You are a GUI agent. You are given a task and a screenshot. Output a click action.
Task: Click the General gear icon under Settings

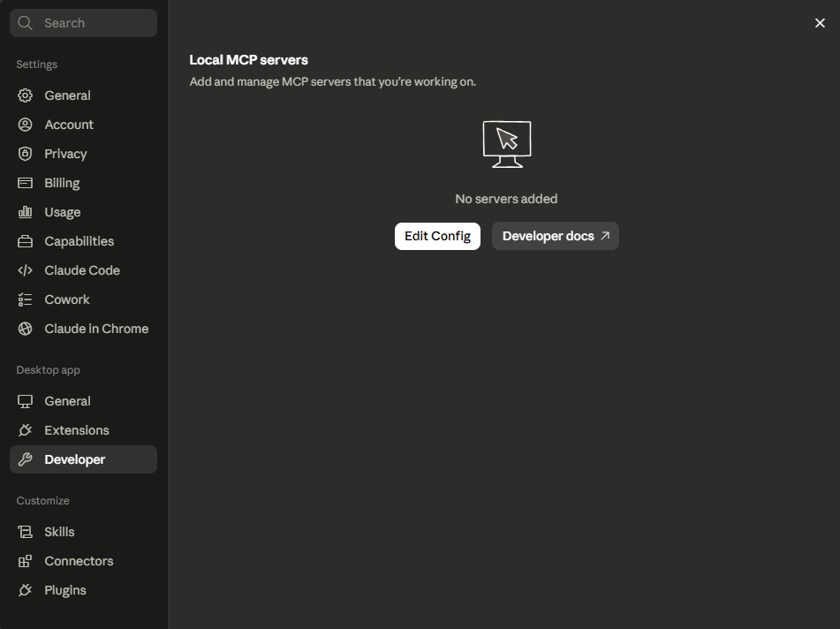[x=26, y=95]
